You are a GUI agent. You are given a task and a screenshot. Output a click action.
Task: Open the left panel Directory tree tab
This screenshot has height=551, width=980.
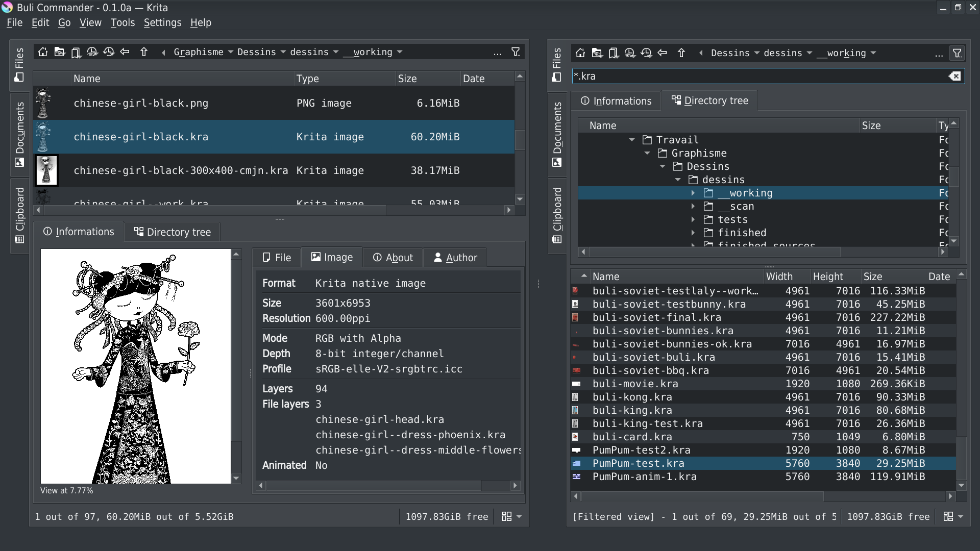tap(173, 232)
